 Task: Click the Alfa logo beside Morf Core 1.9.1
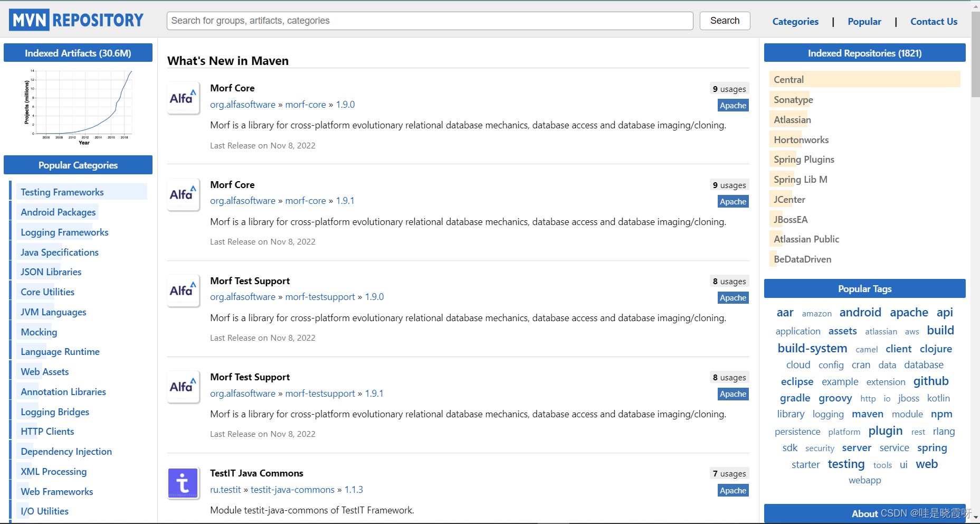[x=183, y=194]
